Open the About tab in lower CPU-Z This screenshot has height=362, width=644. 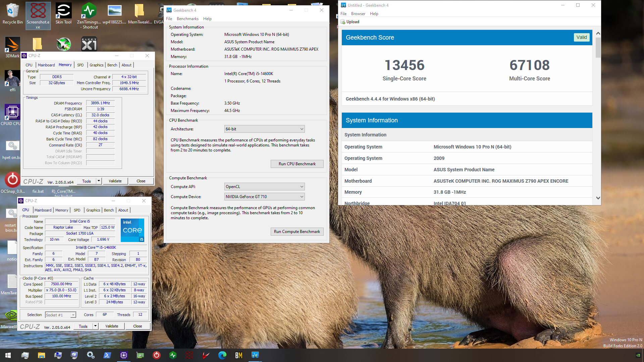pos(123,210)
